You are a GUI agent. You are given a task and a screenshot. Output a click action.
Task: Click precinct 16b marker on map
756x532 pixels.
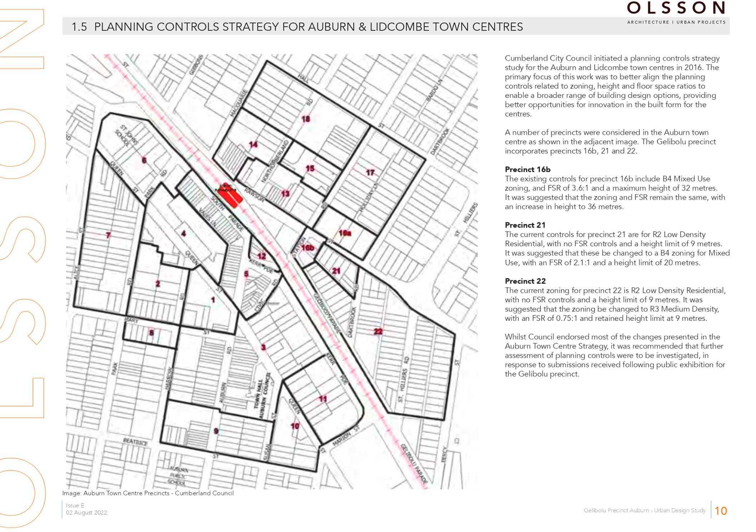pyautogui.click(x=308, y=248)
